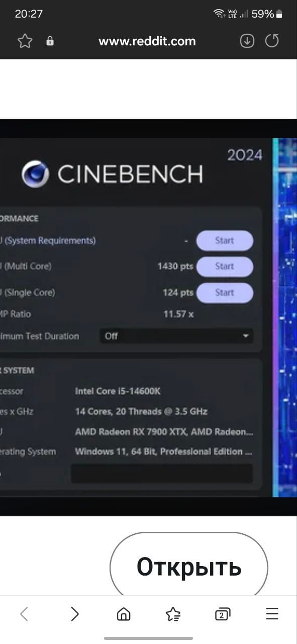297x644 pixels.
Task: Tap the padlock site security icon
Action: tap(50, 41)
